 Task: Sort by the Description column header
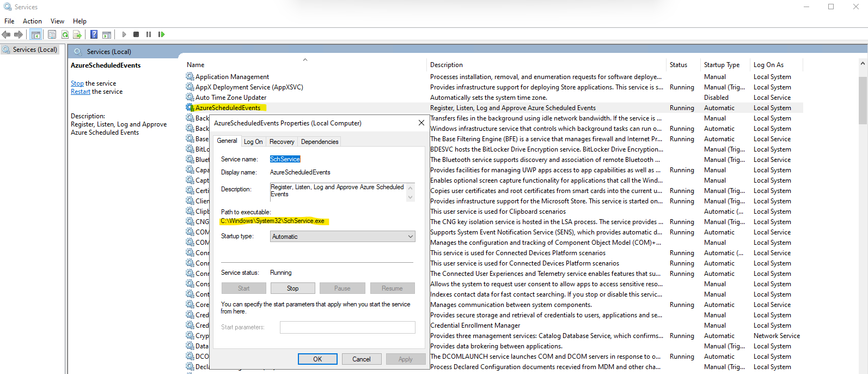click(547, 65)
